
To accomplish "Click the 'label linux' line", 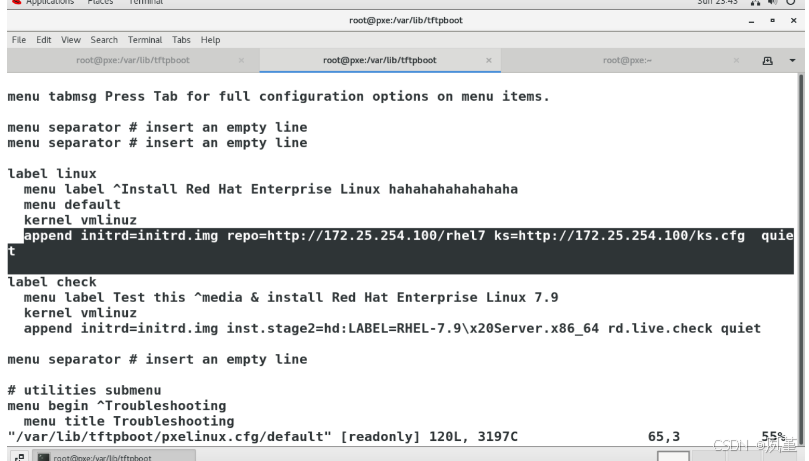I will (52, 174).
